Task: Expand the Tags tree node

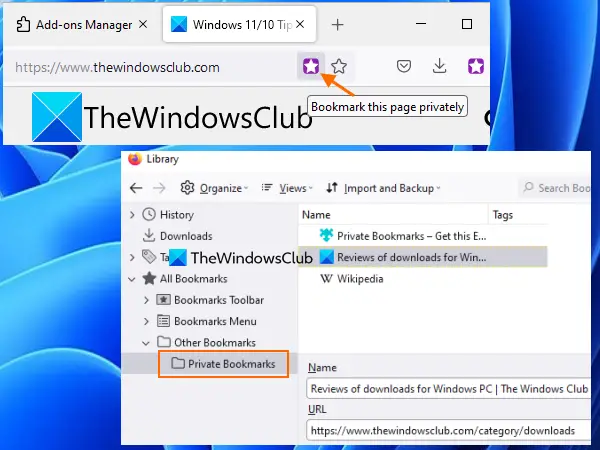Action: coord(132,258)
